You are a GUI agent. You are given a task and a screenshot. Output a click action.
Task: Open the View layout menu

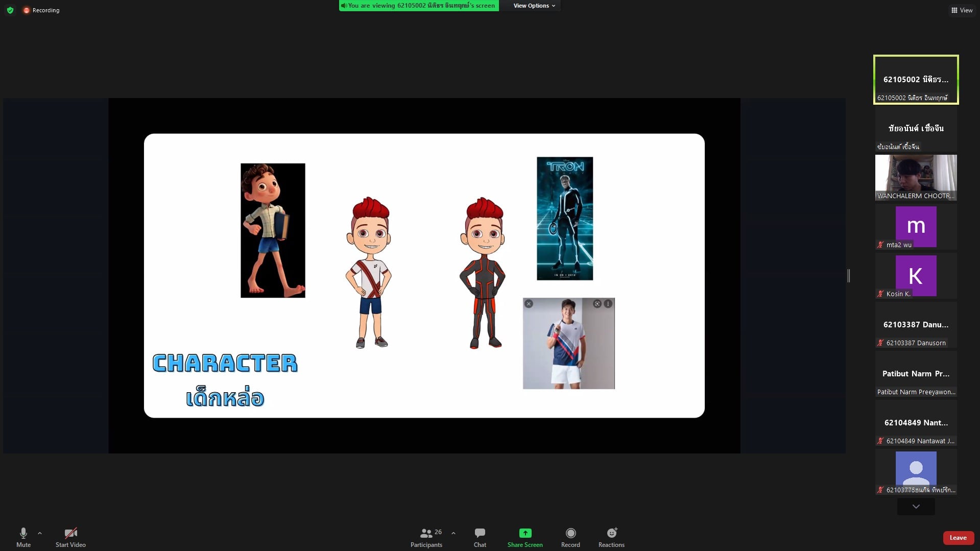[x=962, y=10]
